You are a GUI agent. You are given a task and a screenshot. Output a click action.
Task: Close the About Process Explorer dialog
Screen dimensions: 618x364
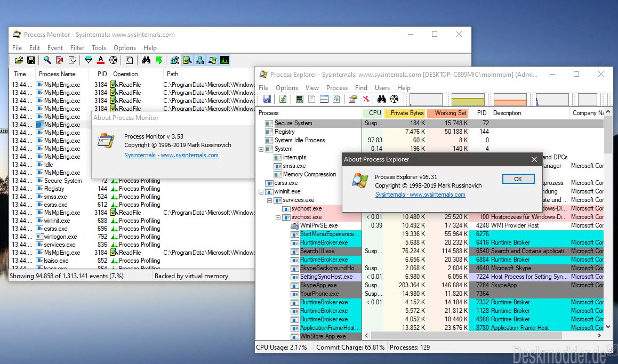(534, 159)
